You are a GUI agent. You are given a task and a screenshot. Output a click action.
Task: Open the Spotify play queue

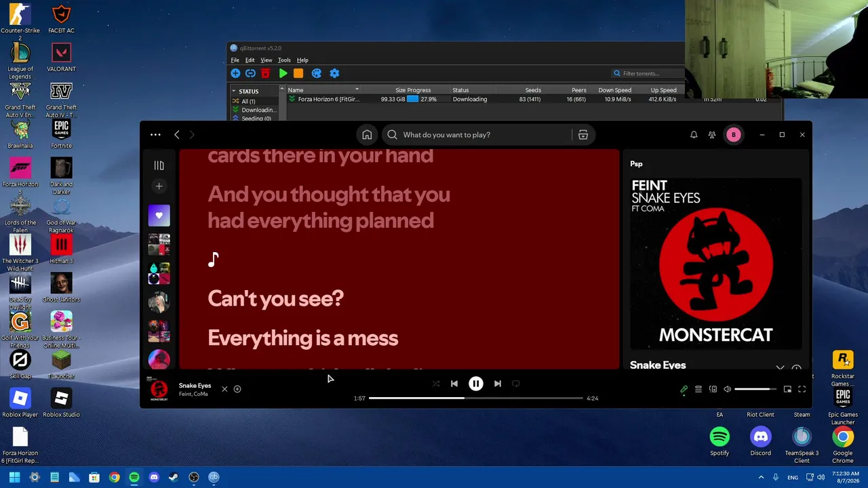pyautogui.click(x=698, y=389)
